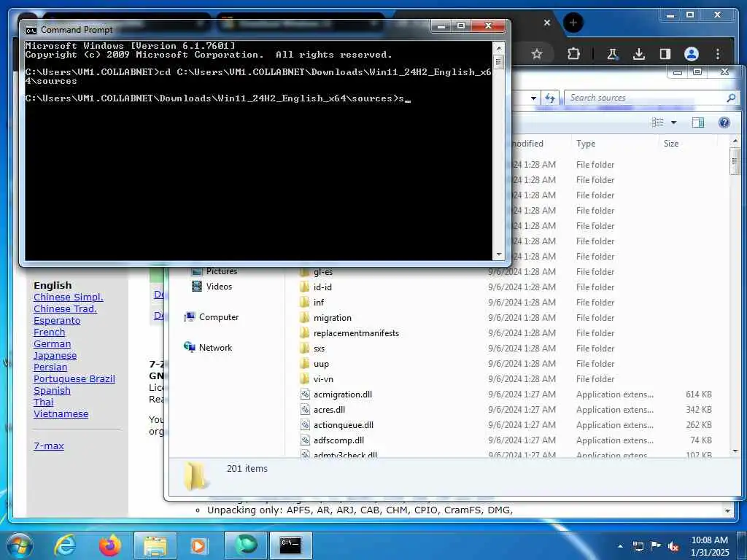Open Firefox from taskbar
The width and height of the screenshot is (747, 560).
coord(110,545)
